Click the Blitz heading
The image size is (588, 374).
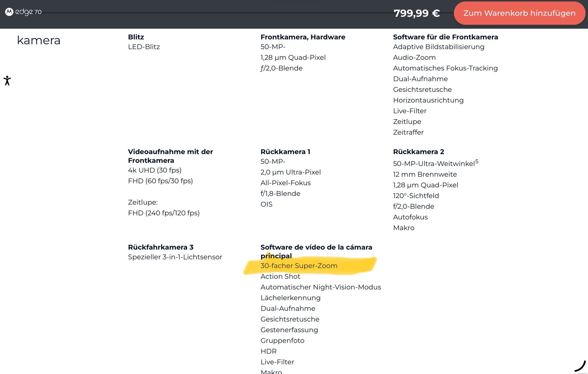[x=136, y=37]
